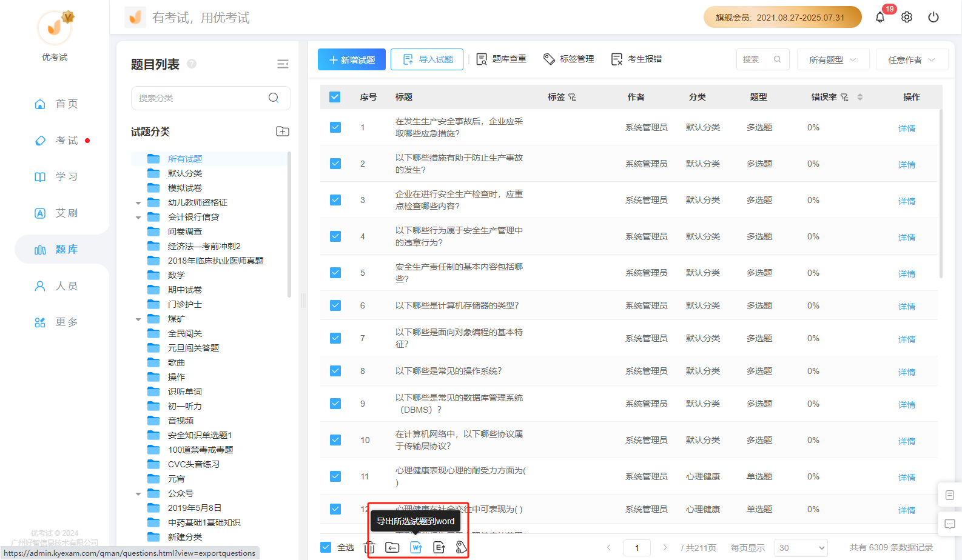Click the flagship membership badge
The image size is (962, 560).
coord(782,17)
